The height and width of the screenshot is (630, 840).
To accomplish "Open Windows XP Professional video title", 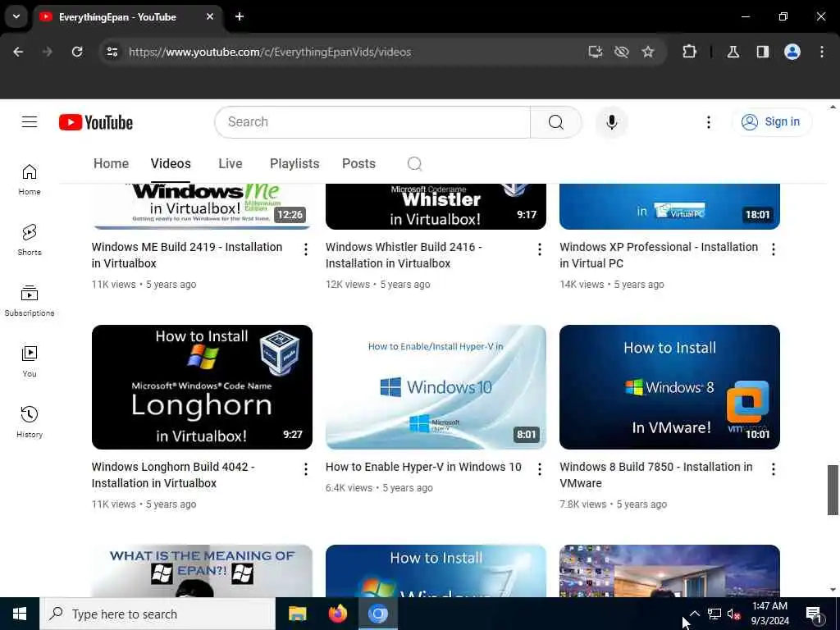I will (x=659, y=255).
